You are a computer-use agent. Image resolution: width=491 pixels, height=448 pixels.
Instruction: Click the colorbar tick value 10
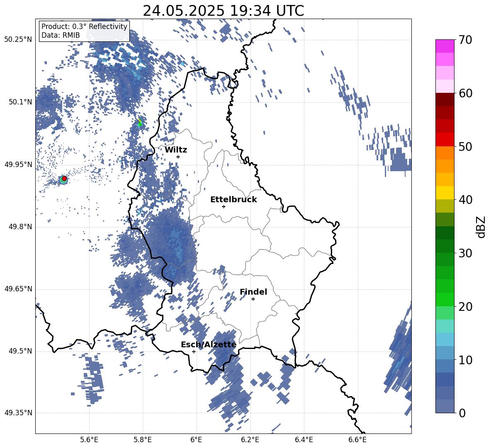[x=465, y=360]
